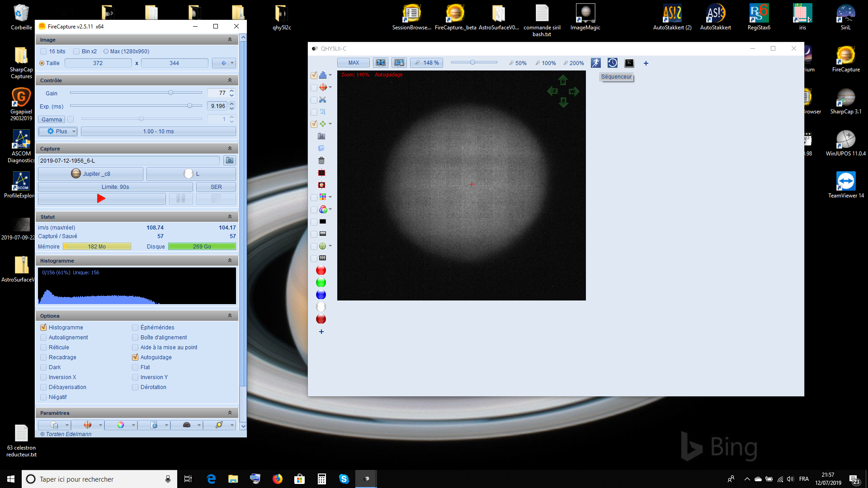Start capture with the red play button
868x488 pixels.
tap(101, 198)
